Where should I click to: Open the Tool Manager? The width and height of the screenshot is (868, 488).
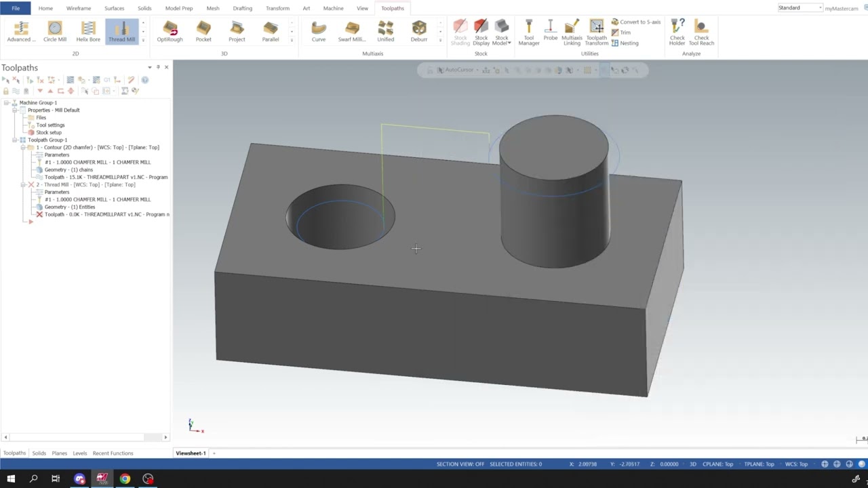pos(529,33)
